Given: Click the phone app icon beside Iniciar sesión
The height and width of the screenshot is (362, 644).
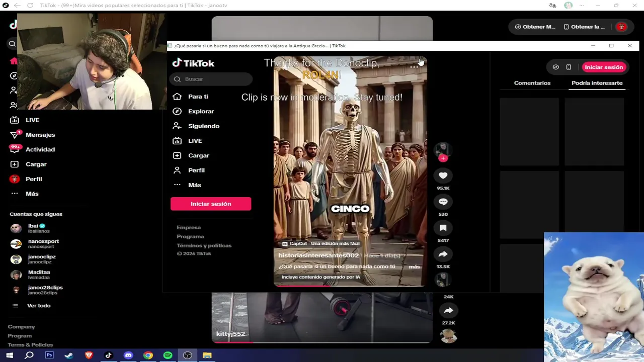Looking at the screenshot, I should [x=569, y=67].
